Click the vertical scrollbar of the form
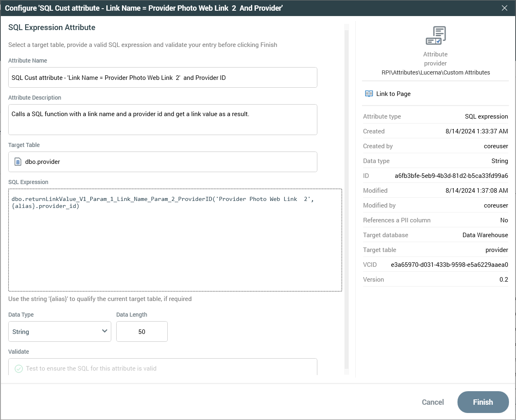The width and height of the screenshot is (516, 420). click(347, 198)
